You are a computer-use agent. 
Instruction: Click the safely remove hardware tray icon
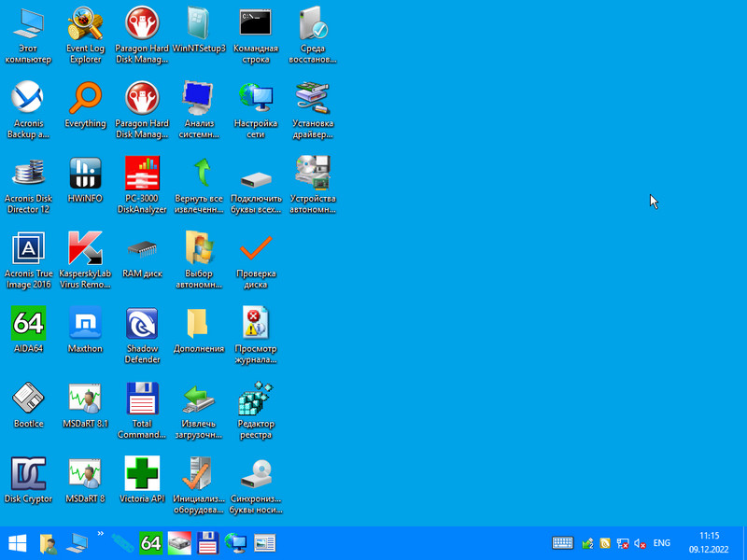(x=588, y=543)
